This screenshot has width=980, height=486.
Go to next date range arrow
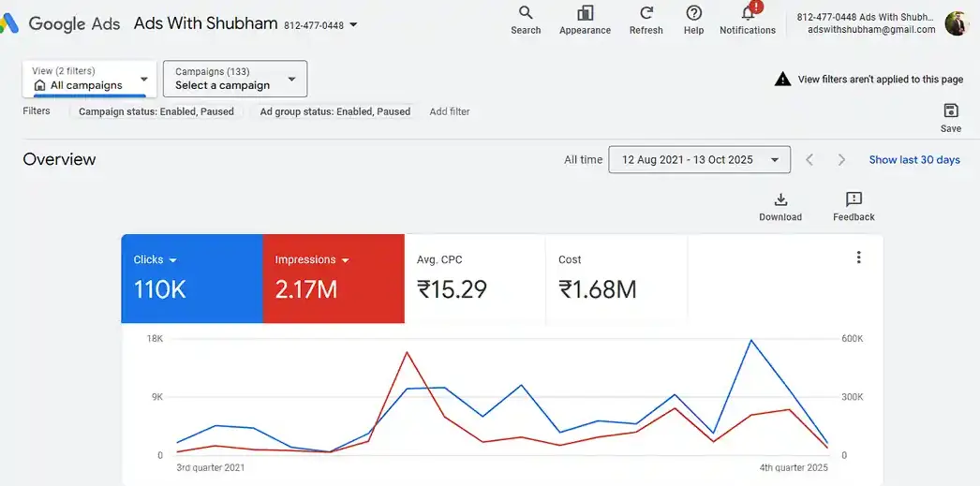coord(841,160)
